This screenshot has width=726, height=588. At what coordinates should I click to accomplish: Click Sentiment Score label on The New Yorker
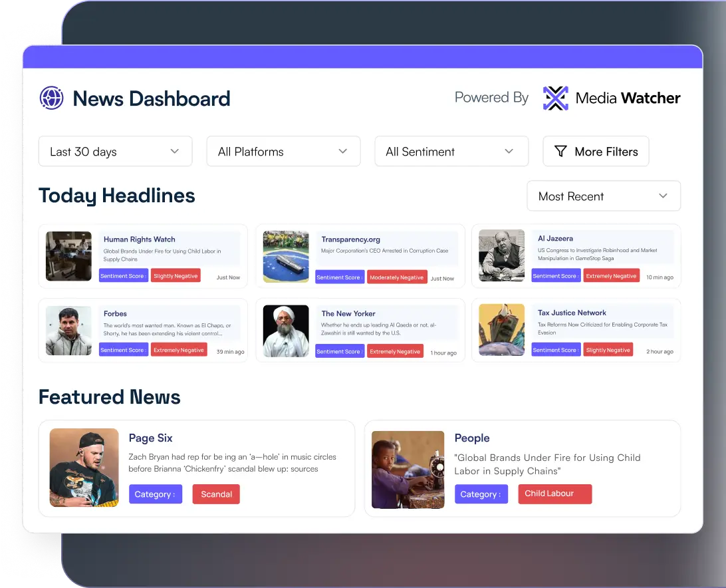tap(339, 351)
